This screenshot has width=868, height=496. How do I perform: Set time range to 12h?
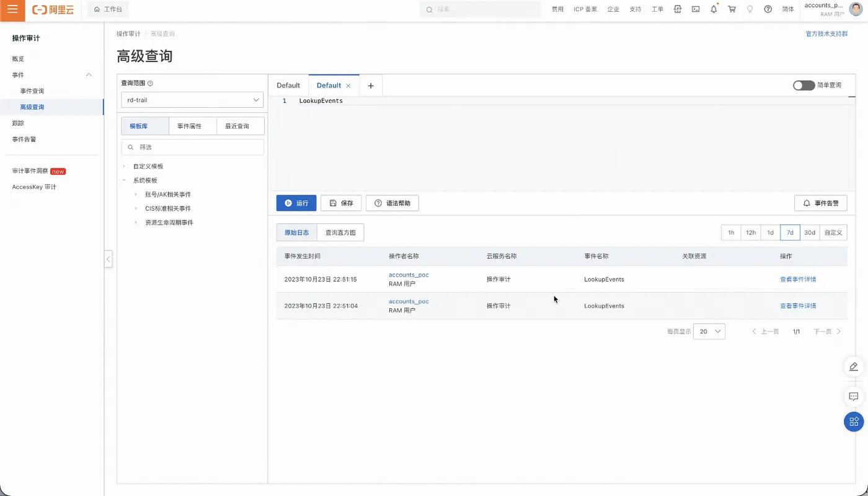751,232
